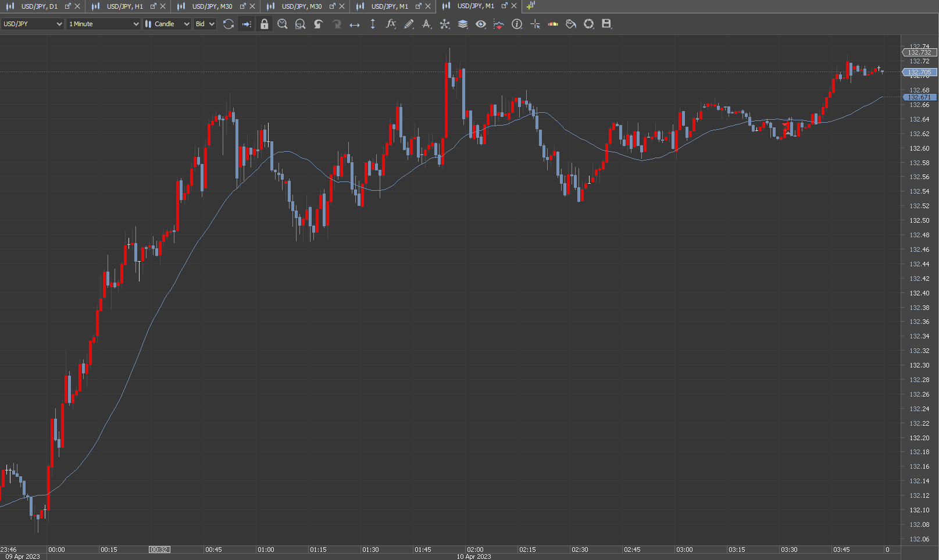Click the fx indicators icon

[391, 24]
